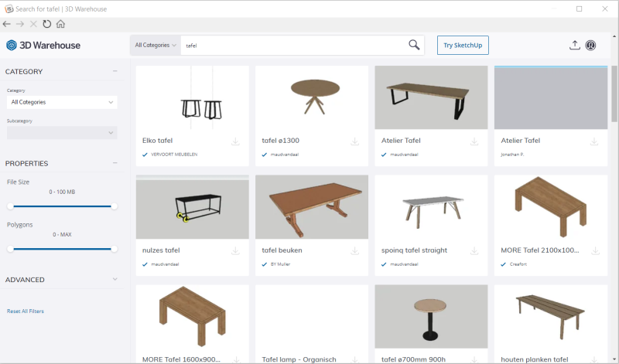Download the spoinq tafel straight model

[474, 251]
